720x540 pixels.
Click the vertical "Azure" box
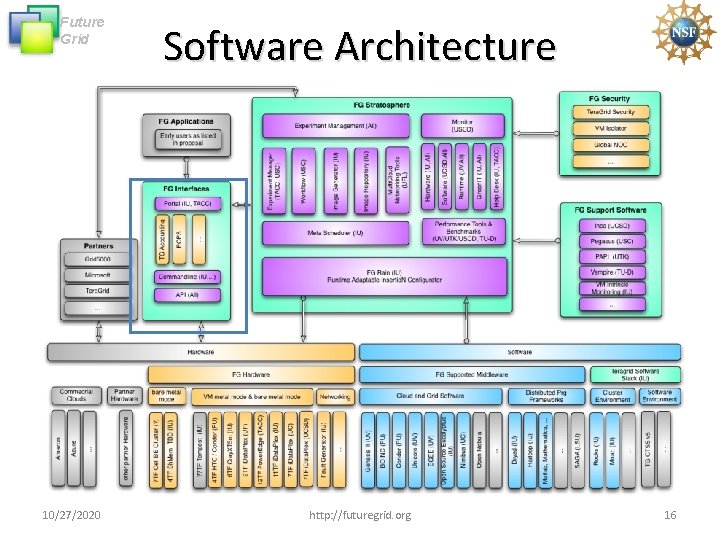74,449
